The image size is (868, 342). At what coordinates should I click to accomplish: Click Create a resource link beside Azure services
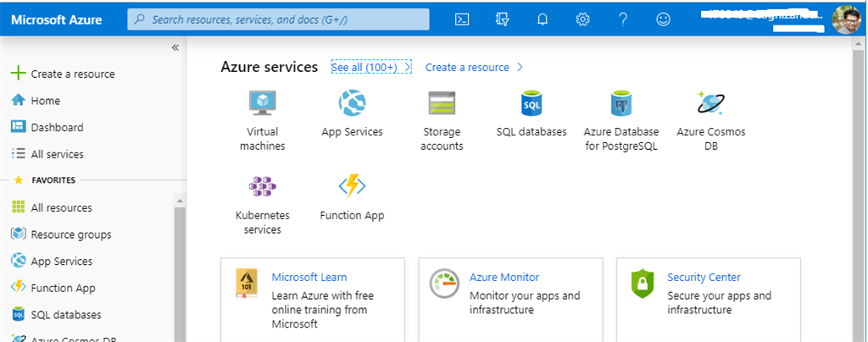click(467, 67)
